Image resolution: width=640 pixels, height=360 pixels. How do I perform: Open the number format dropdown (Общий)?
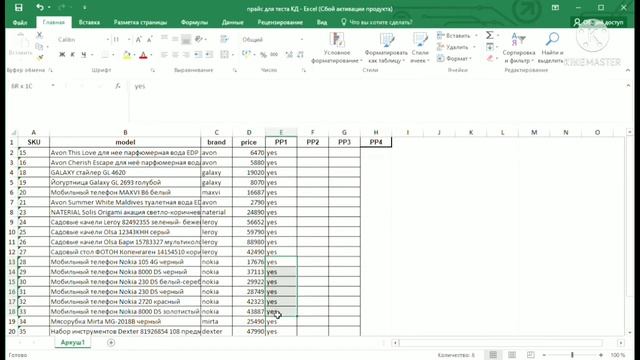coord(302,40)
